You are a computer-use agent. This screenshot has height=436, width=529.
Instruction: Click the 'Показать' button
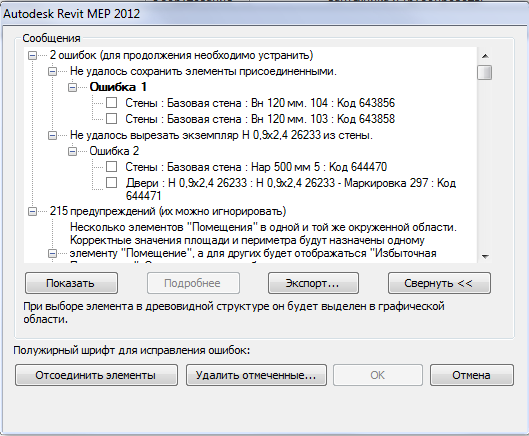pyautogui.click(x=71, y=283)
